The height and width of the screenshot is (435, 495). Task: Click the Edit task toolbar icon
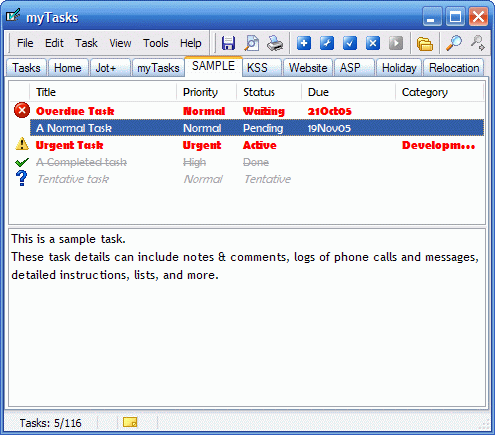click(327, 43)
